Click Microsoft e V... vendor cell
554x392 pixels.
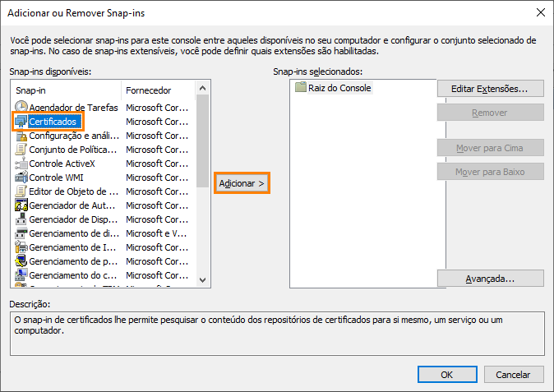(x=156, y=233)
